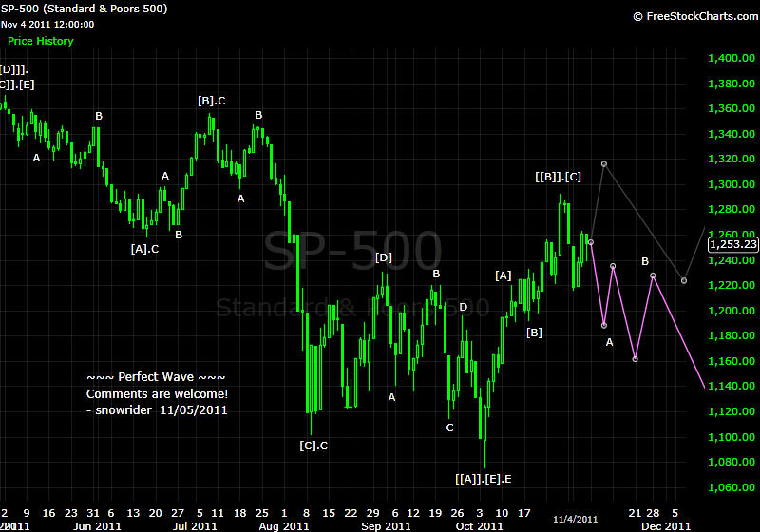Click the 'Jul 2011' month label
The image size is (760, 532).
(195, 526)
